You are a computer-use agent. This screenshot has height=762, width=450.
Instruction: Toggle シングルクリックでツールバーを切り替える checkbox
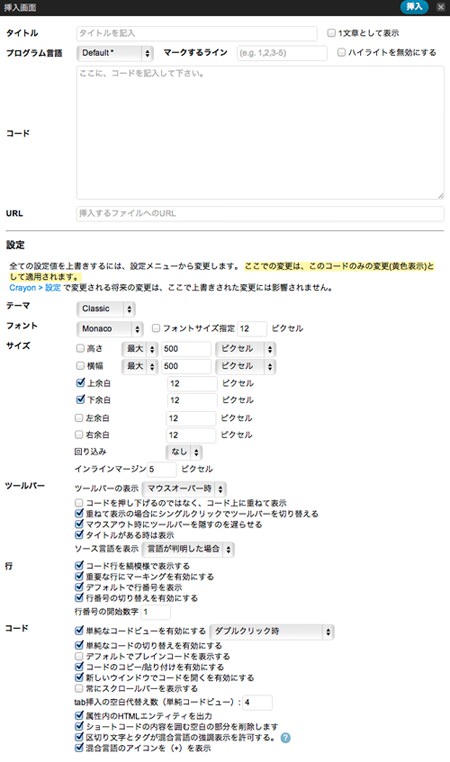[79, 514]
